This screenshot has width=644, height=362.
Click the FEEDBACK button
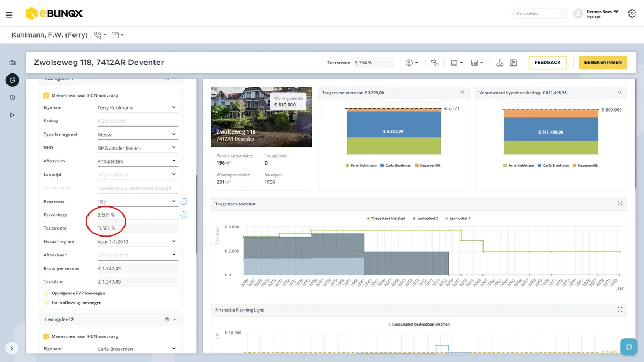547,63
